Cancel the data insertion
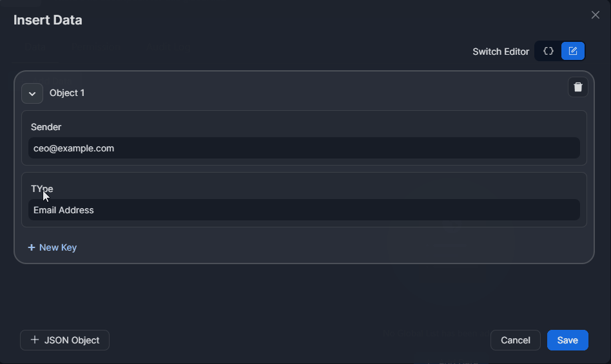Viewport: 611px width, 364px height. pos(515,340)
